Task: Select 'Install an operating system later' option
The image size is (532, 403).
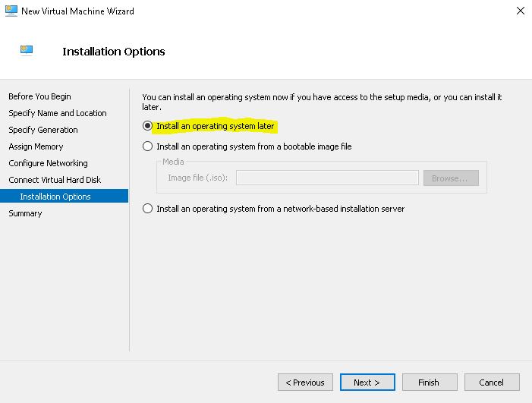Action: 148,126
